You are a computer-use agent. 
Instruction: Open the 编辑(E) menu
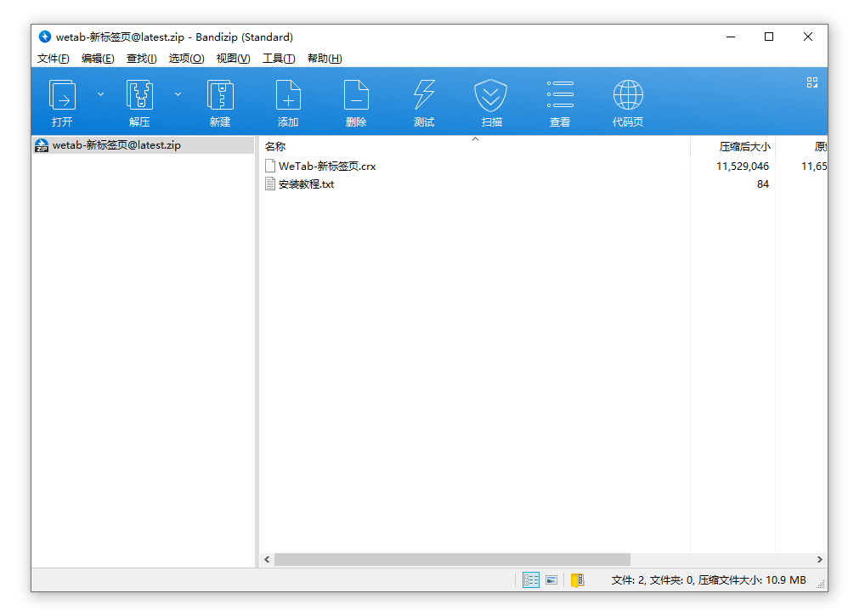98,59
